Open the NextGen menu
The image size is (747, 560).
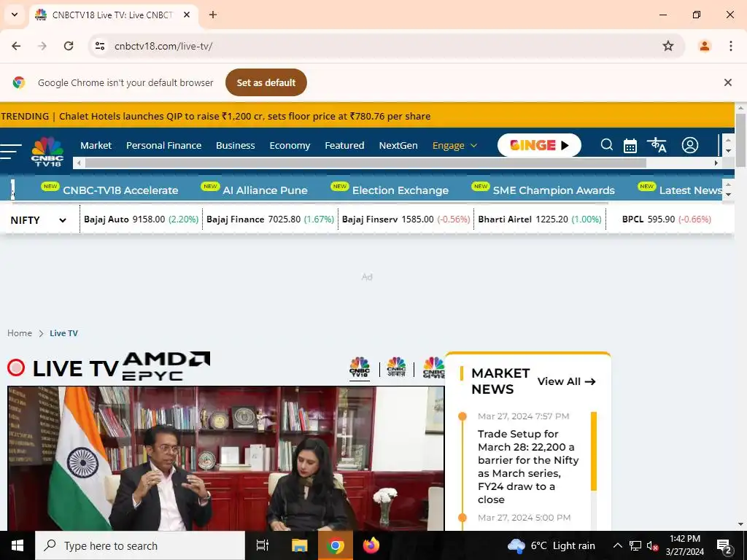point(398,145)
